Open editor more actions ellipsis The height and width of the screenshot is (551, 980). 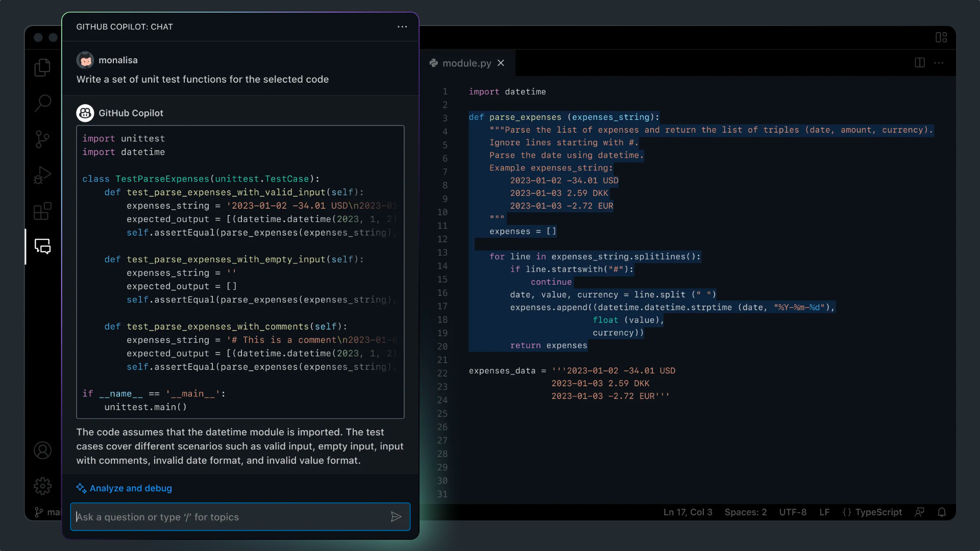coord(939,63)
